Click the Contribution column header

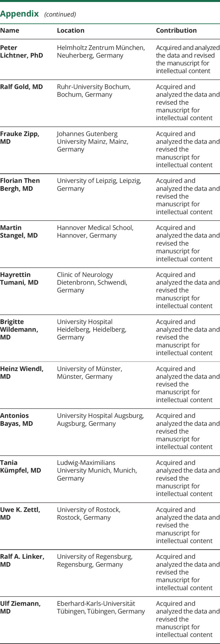(176, 31)
